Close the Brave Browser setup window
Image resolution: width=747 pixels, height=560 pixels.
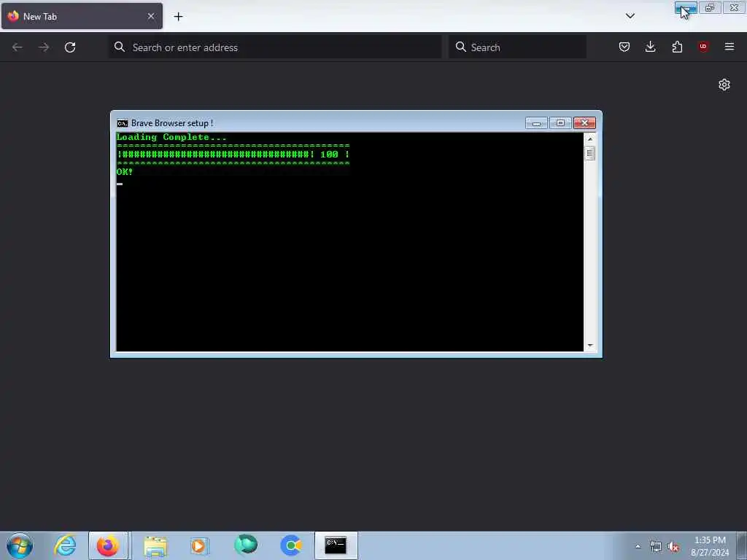coord(584,123)
